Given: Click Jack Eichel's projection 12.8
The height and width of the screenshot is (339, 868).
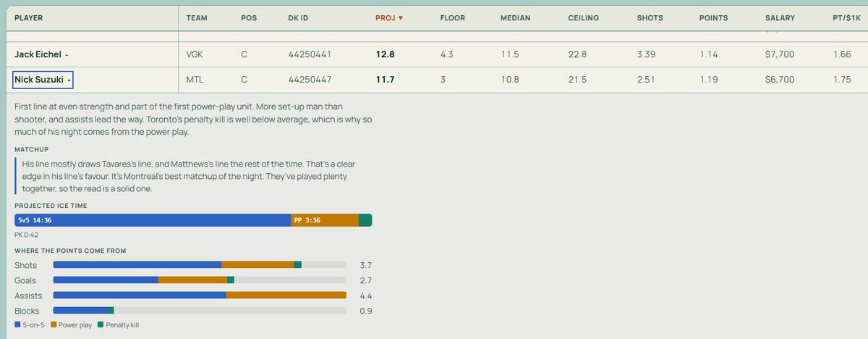Looking at the screenshot, I should (385, 54).
